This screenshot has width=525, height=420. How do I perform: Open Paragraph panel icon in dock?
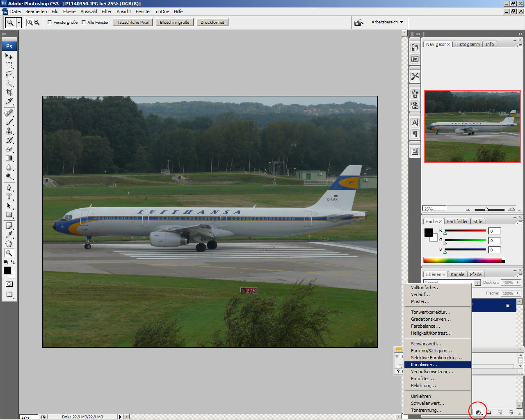pos(415,134)
